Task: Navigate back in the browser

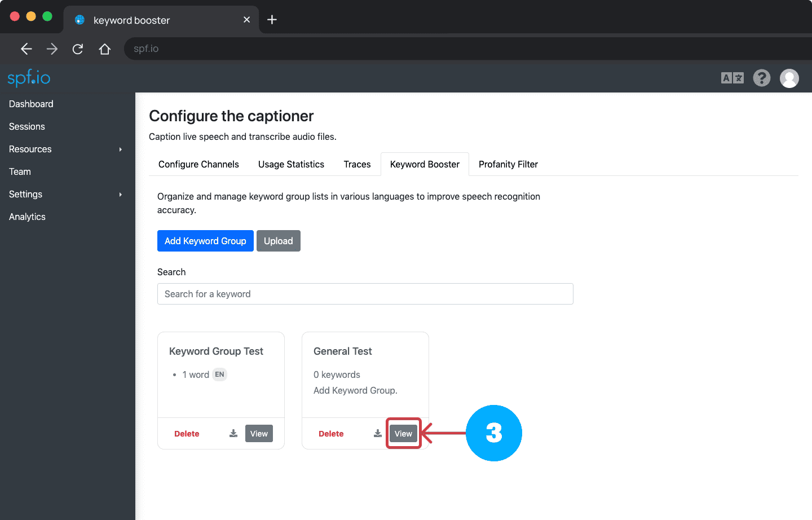Action: click(x=27, y=49)
